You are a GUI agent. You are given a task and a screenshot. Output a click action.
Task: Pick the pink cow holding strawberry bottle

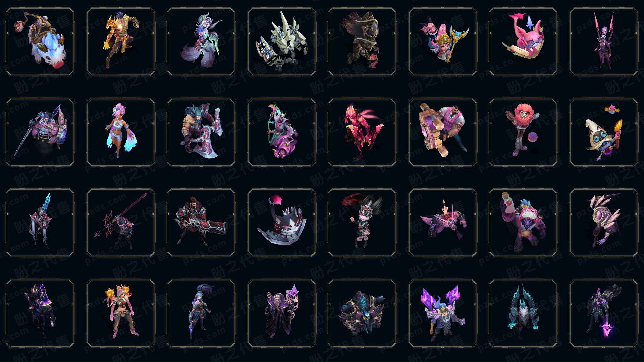523,223
